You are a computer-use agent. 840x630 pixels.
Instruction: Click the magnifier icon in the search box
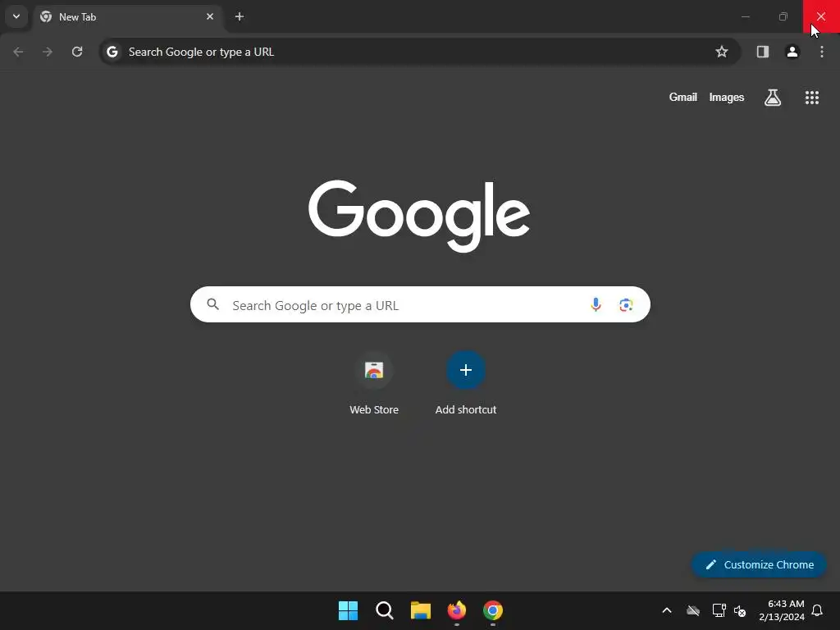[212, 305]
